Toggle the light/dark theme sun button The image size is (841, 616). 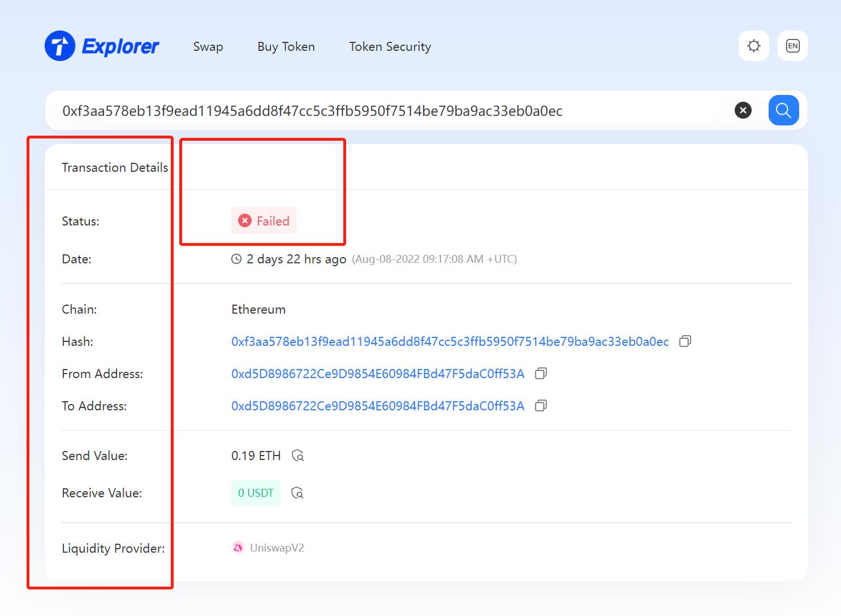click(753, 46)
